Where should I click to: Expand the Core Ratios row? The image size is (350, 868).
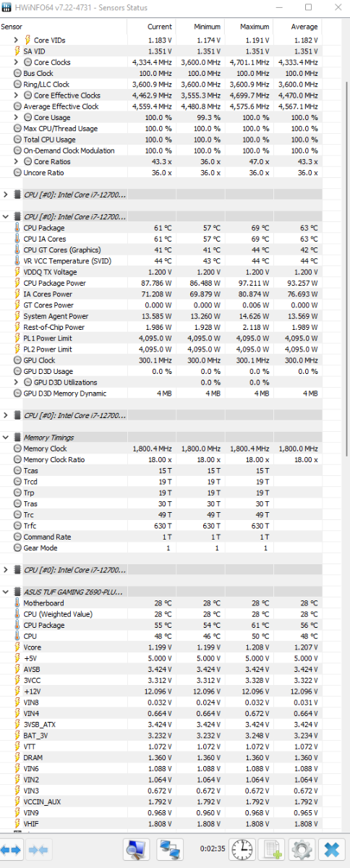point(16,161)
